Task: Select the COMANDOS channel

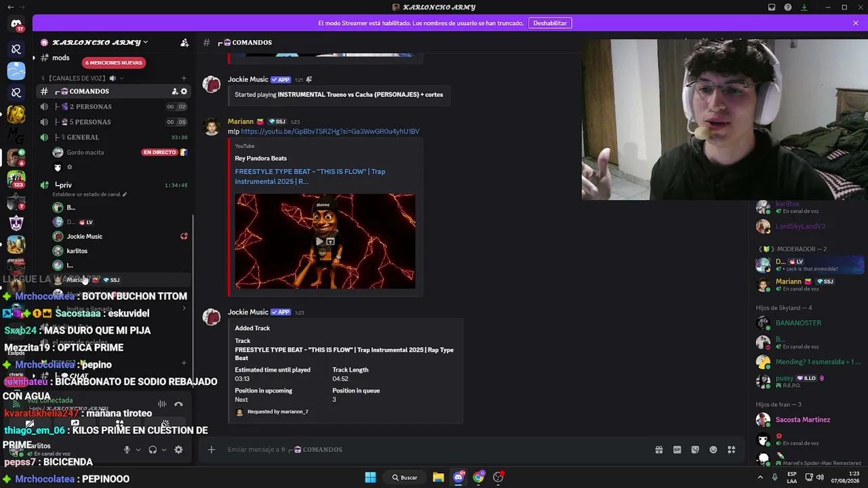Action: pyautogui.click(x=113, y=91)
